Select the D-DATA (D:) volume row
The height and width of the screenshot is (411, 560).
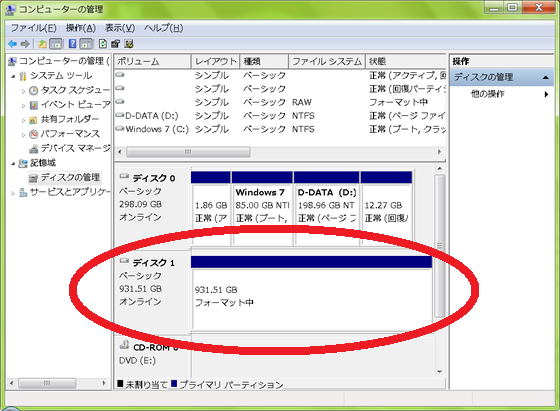280,116
